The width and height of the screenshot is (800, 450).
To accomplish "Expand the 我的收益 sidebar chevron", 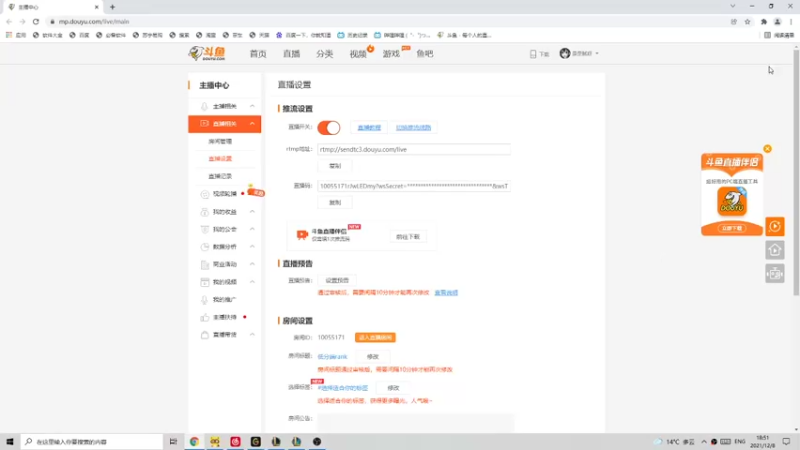I will click(x=252, y=212).
